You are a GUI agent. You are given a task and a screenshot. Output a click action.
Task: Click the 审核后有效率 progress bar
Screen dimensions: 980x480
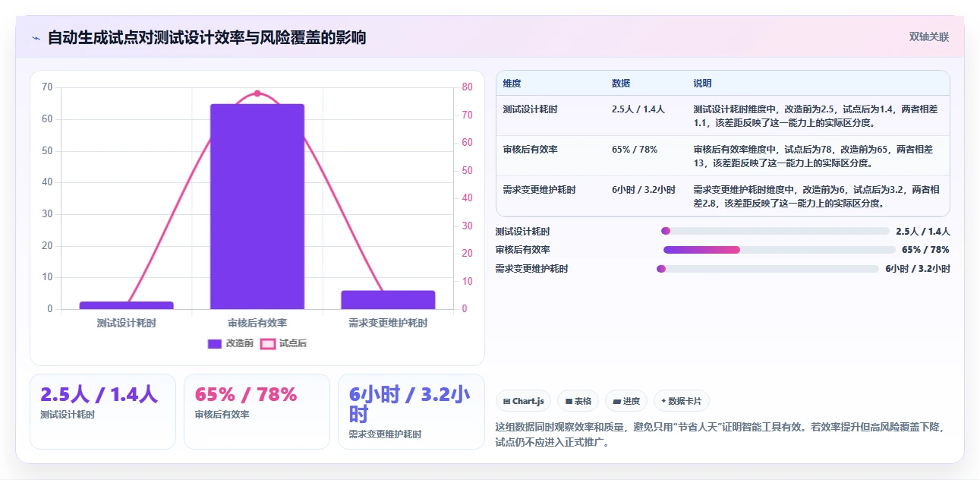tap(780, 249)
